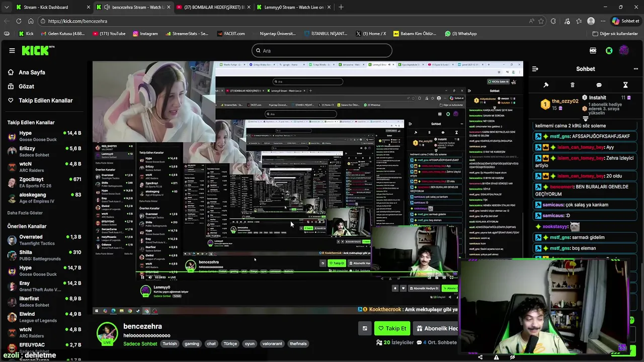644x362 pixels.
Task: Open the purple profile avatar menu
Action: click(624, 50)
